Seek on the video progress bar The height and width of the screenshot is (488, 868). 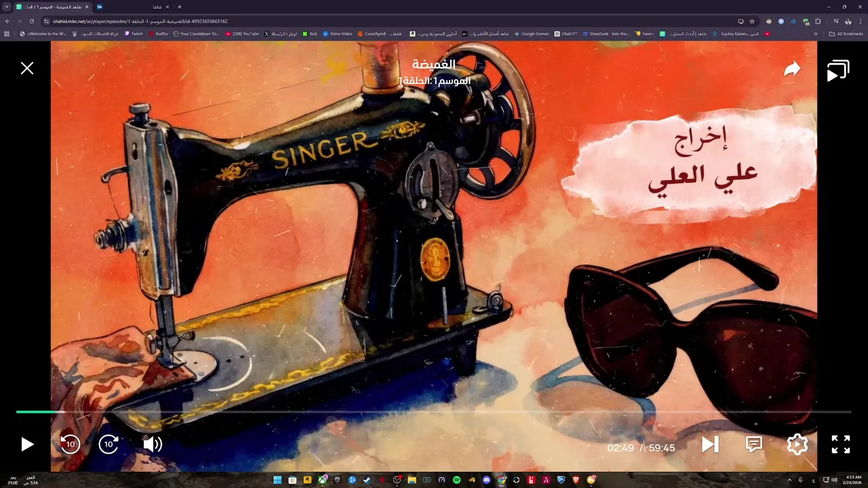(x=434, y=411)
